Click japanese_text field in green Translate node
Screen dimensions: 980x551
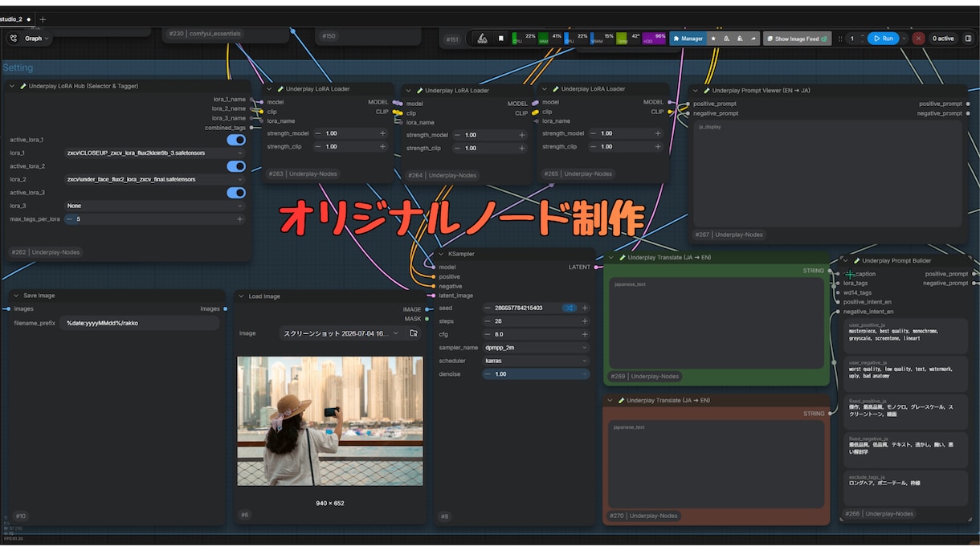point(716,322)
